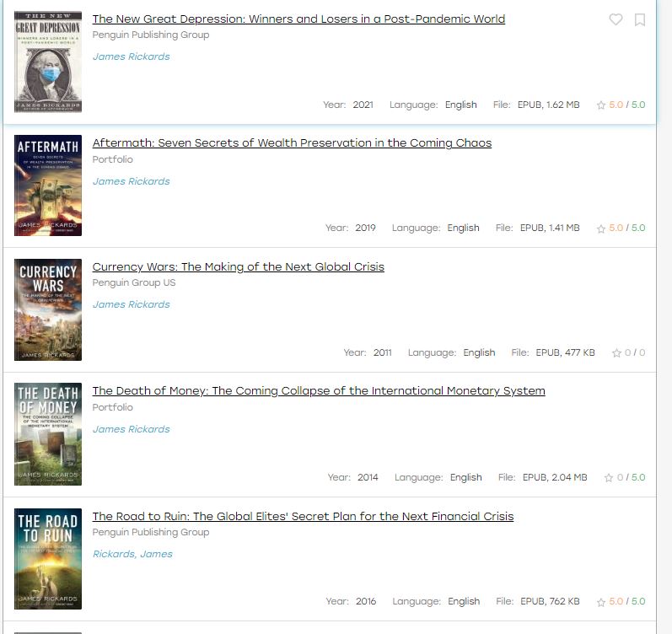Screen dimensions: 672x634
Task: Open the 'Rickards, James' author link
Action: [132, 554]
